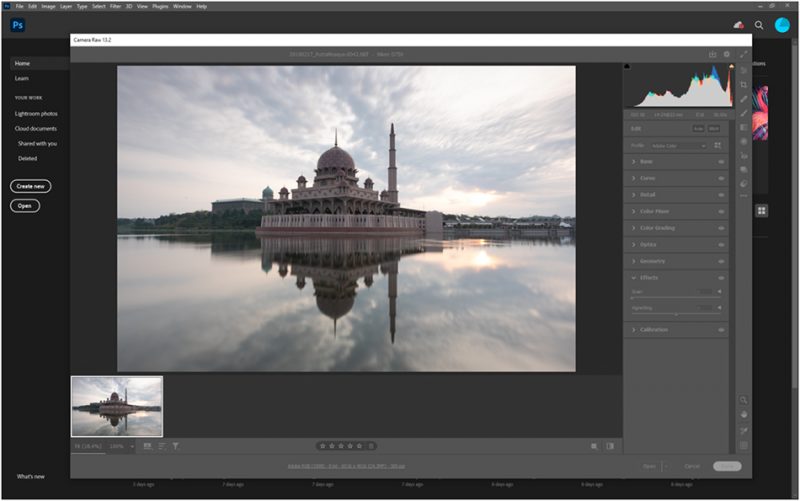Click the Cancel button
Image resolution: width=800 pixels, height=501 pixels.
[692, 466]
